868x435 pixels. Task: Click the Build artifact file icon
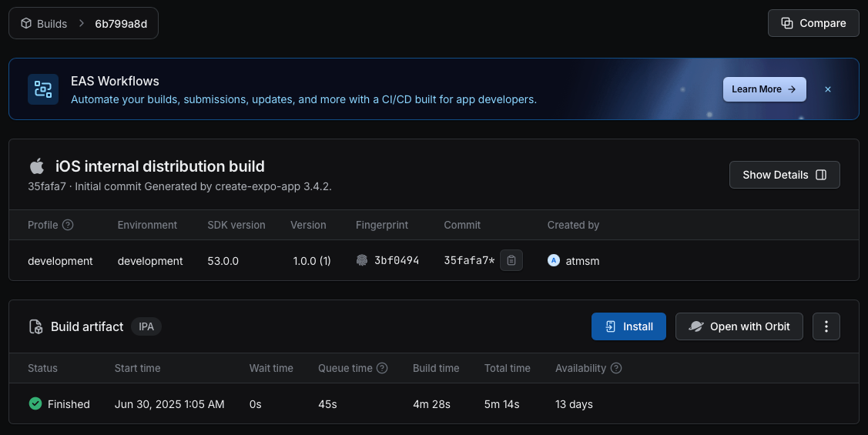click(x=36, y=326)
